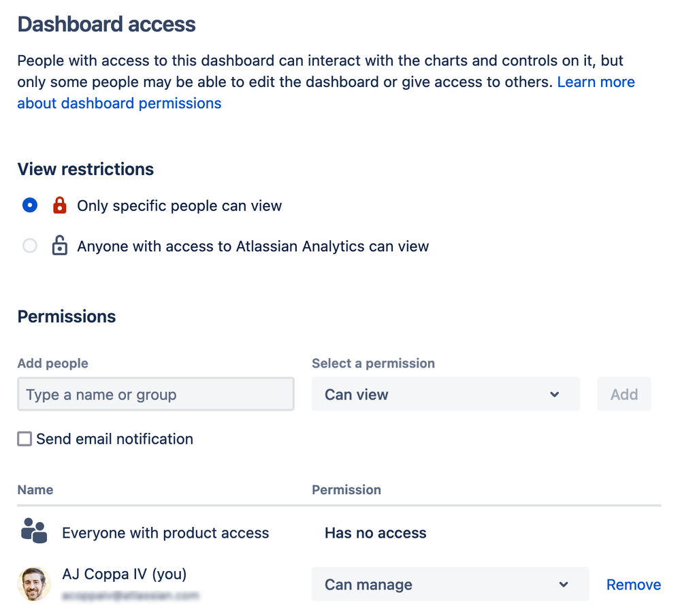680x616 pixels.
Task: Click the Add button
Action: pos(624,395)
